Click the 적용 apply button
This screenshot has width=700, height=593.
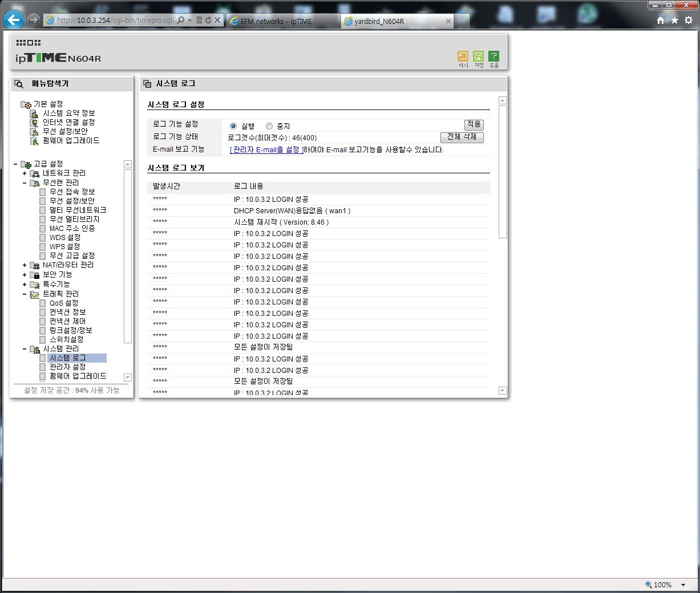point(474,125)
